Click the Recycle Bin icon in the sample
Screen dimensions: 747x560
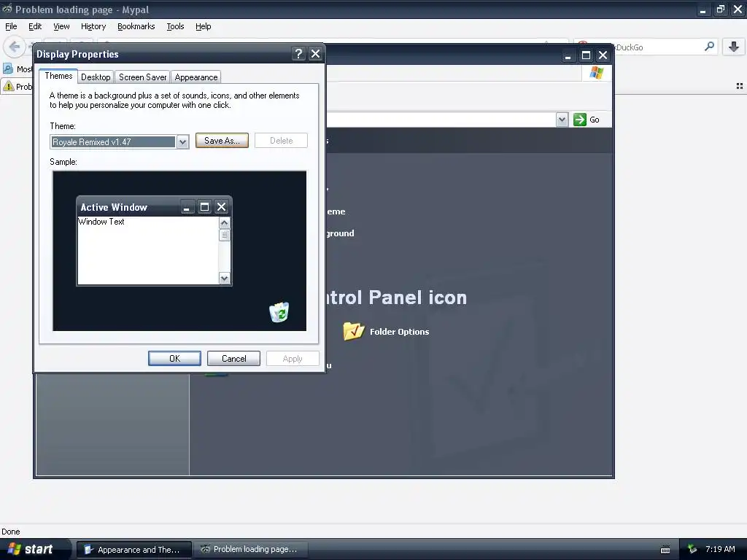279,312
